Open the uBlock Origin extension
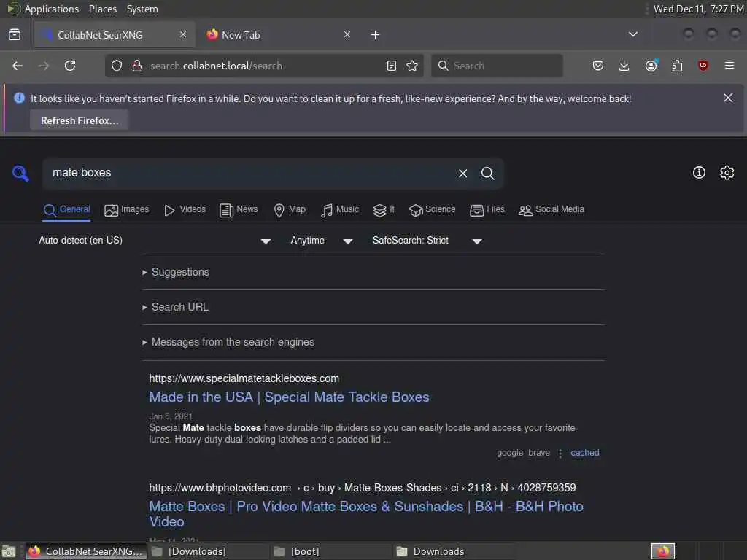Screen dimensions: 747x560 [x=703, y=66]
